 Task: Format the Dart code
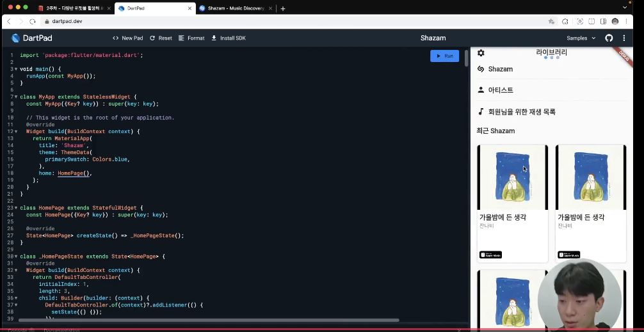click(x=191, y=38)
